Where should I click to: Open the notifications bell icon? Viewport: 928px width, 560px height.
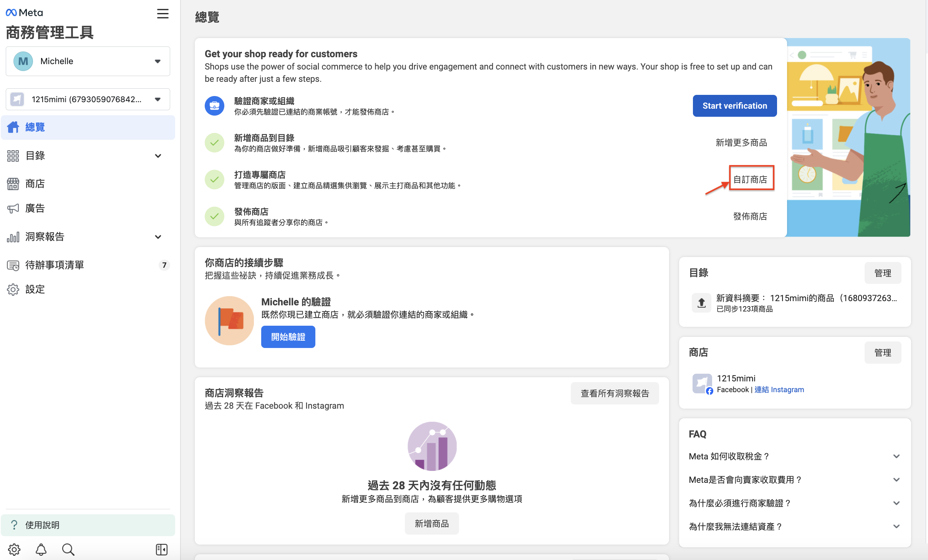(41, 550)
